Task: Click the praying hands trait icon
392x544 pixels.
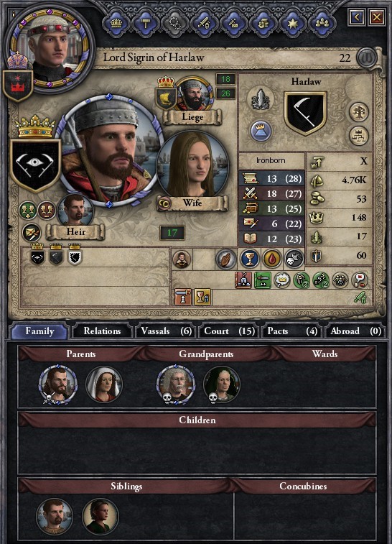Action: (225, 259)
